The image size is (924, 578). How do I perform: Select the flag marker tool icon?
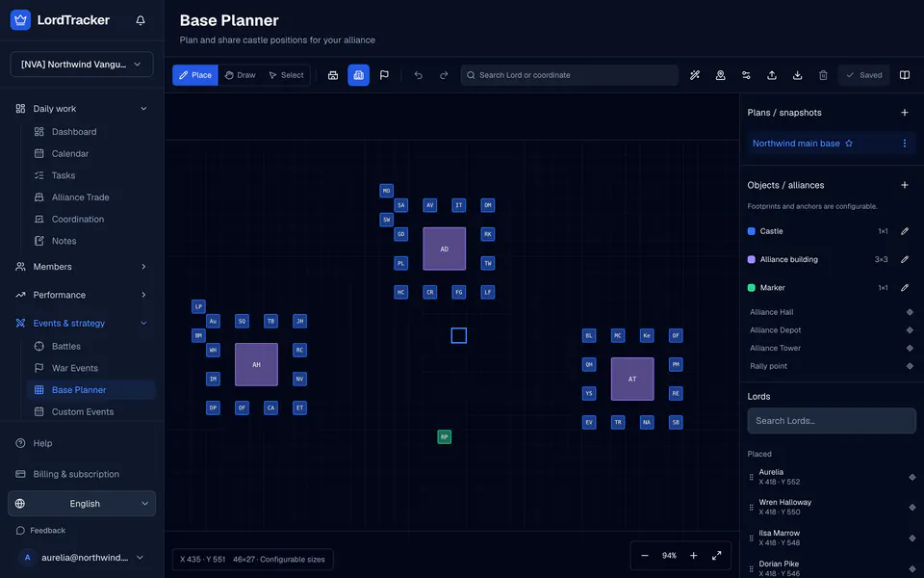tap(384, 75)
